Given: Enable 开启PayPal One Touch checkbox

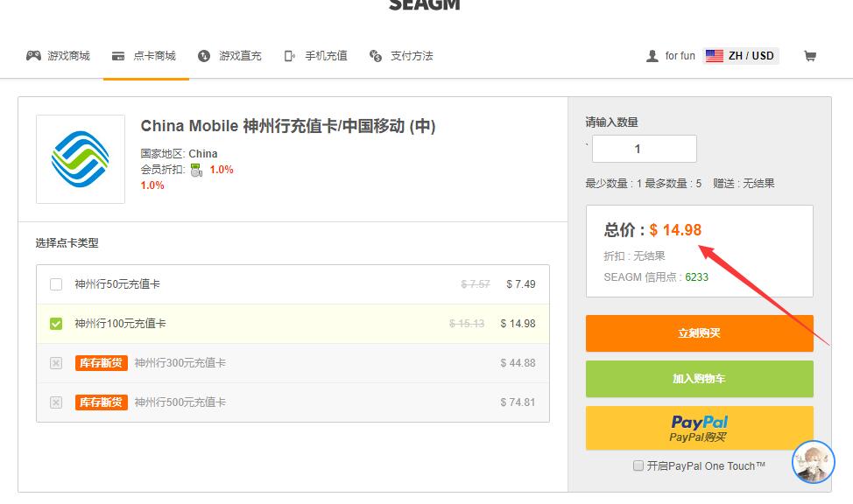Looking at the screenshot, I should click(x=638, y=465).
